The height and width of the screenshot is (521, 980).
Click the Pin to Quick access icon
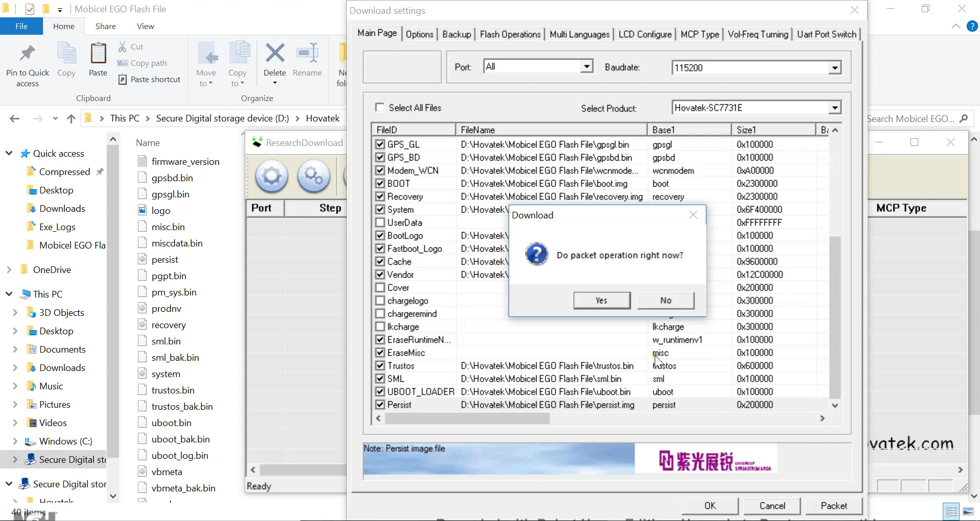click(x=28, y=54)
